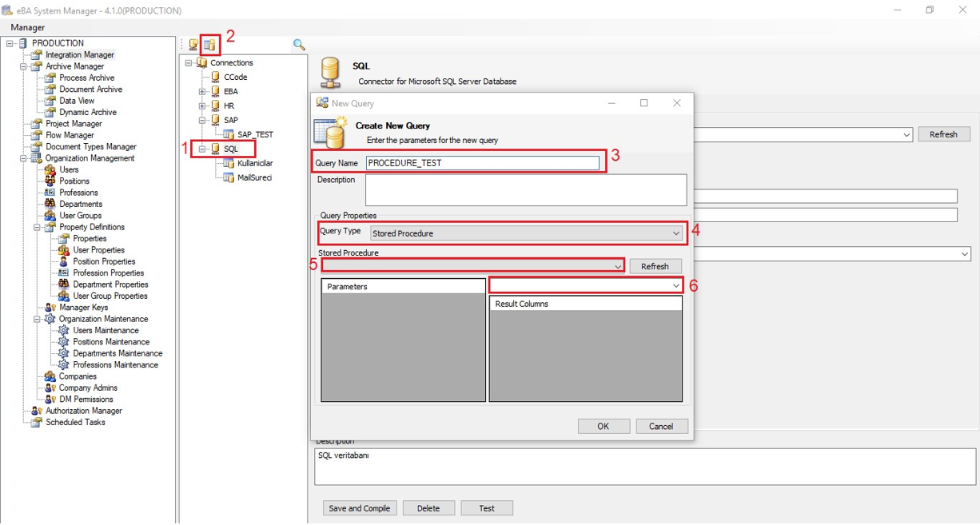Click the Flow Manager icon

[37, 135]
